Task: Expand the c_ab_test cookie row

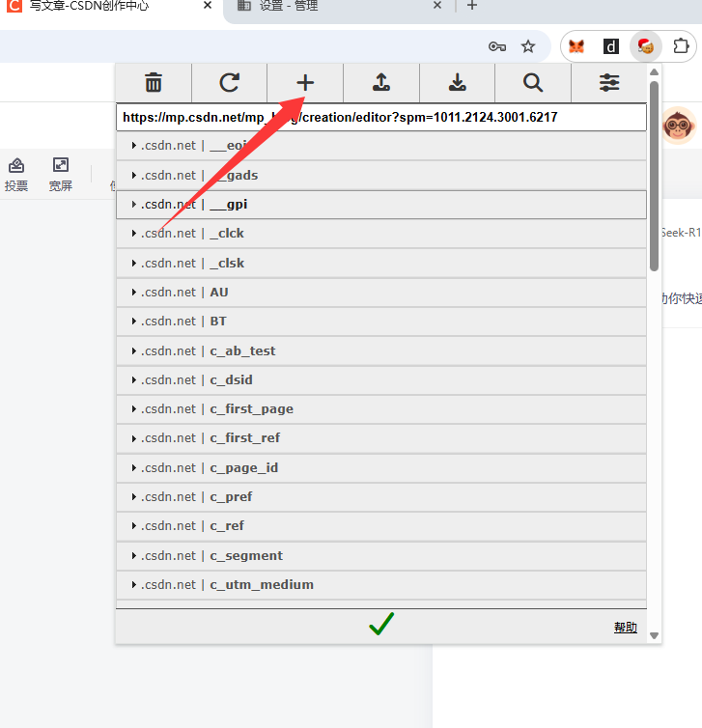Action: click(x=381, y=351)
